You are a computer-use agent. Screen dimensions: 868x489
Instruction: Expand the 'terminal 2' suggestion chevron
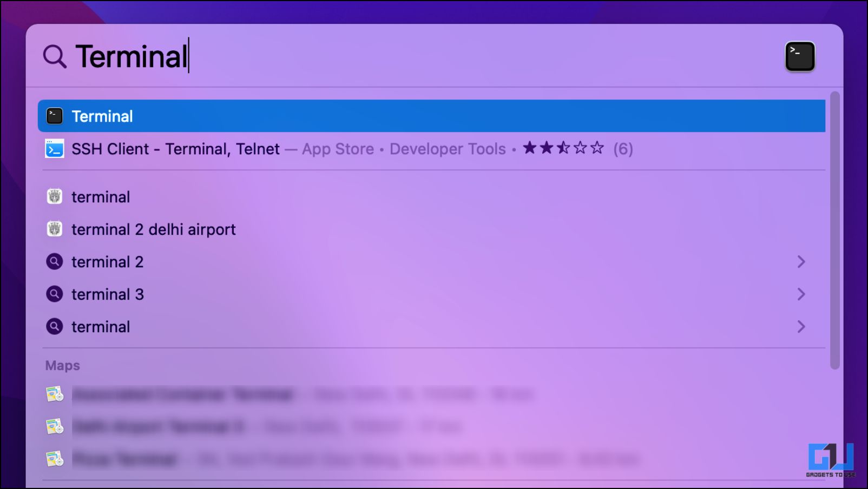point(801,262)
